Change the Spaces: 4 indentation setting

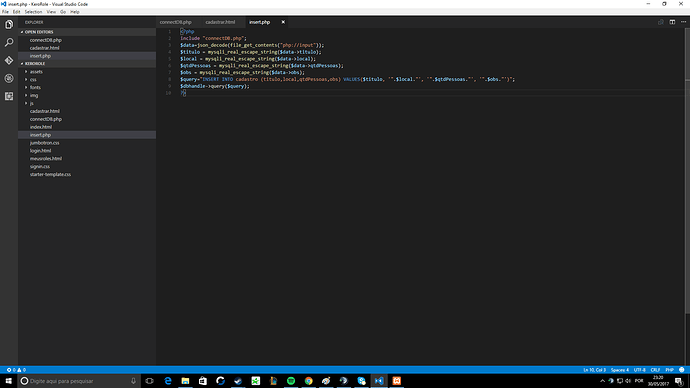click(x=620, y=370)
